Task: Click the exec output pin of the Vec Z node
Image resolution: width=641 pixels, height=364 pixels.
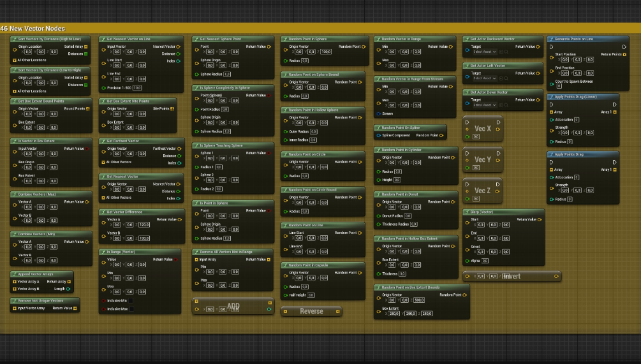Action: tap(498, 184)
